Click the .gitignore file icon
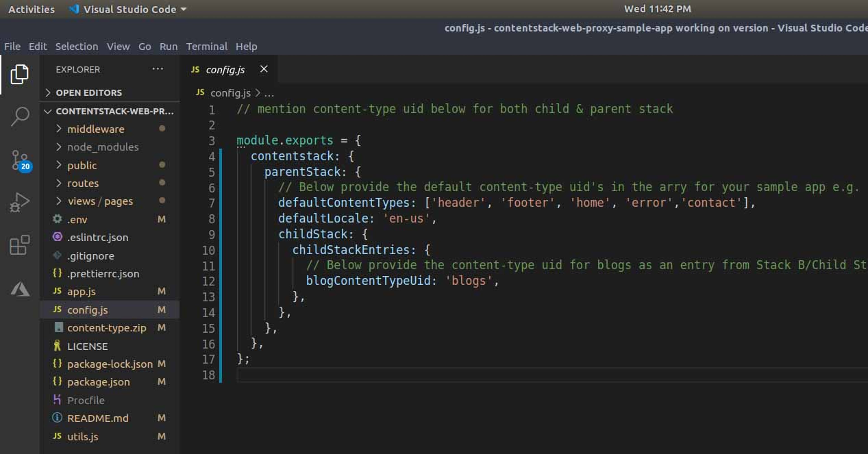Screen dimensions: 868x454 [x=57, y=255]
